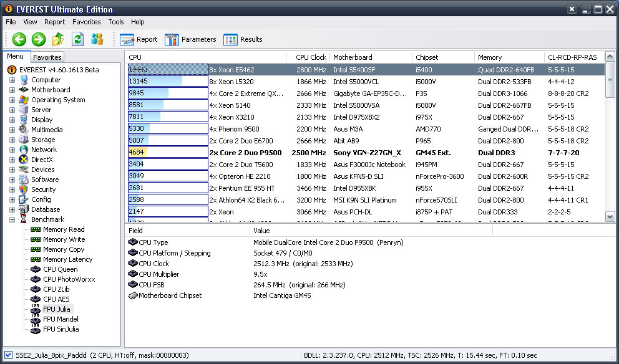Select the Network tree icon
Image resolution: width=619 pixels, height=364 pixels.
[x=24, y=150]
